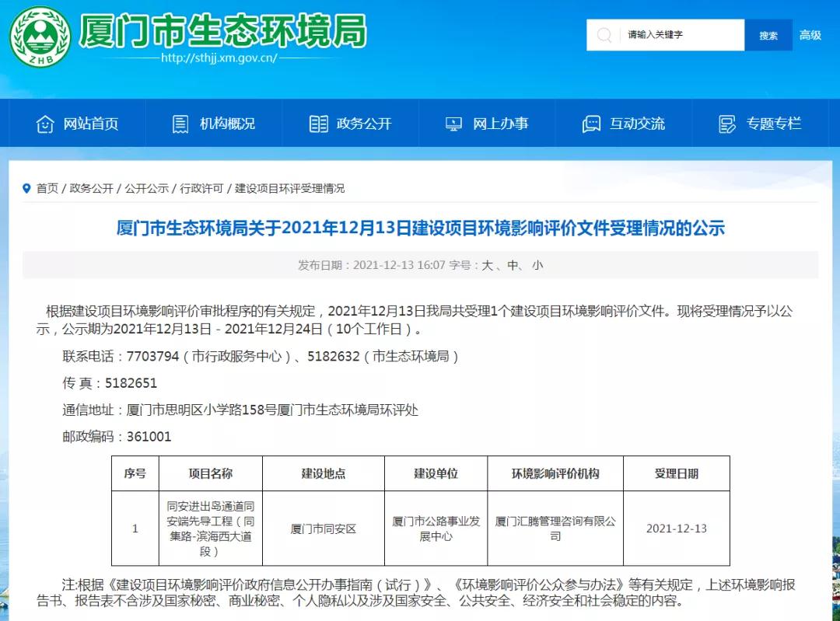This screenshot has height=621, width=840.
Task: Select medium font size 中
Action: 513,265
